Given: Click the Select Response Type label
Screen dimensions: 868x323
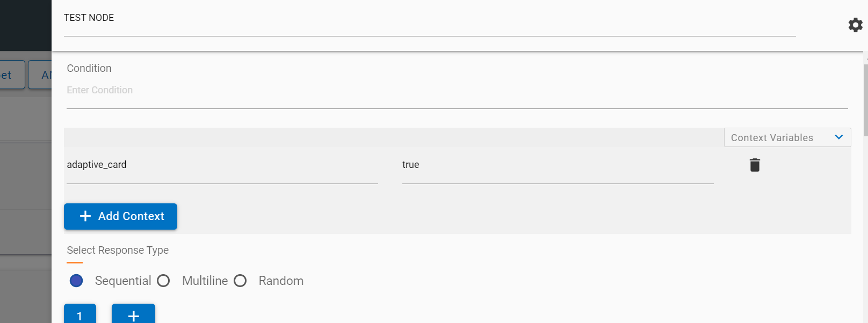Looking at the screenshot, I should 118,250.
